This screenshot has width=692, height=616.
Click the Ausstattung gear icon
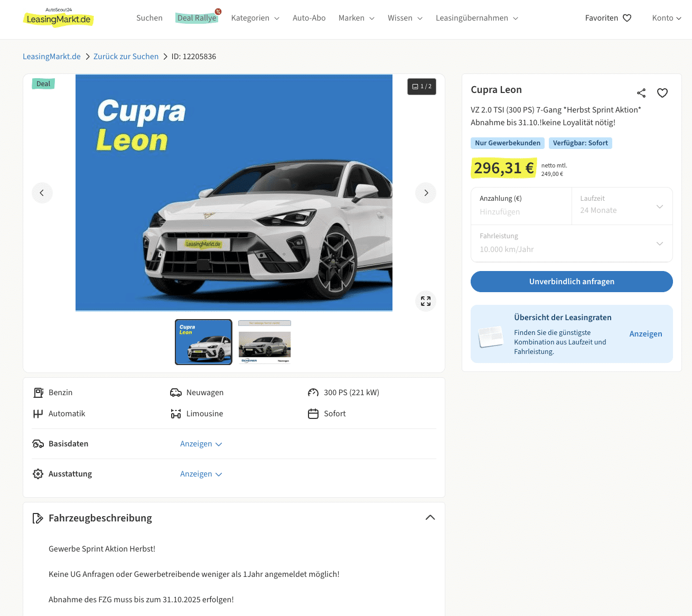click(38, 474)
